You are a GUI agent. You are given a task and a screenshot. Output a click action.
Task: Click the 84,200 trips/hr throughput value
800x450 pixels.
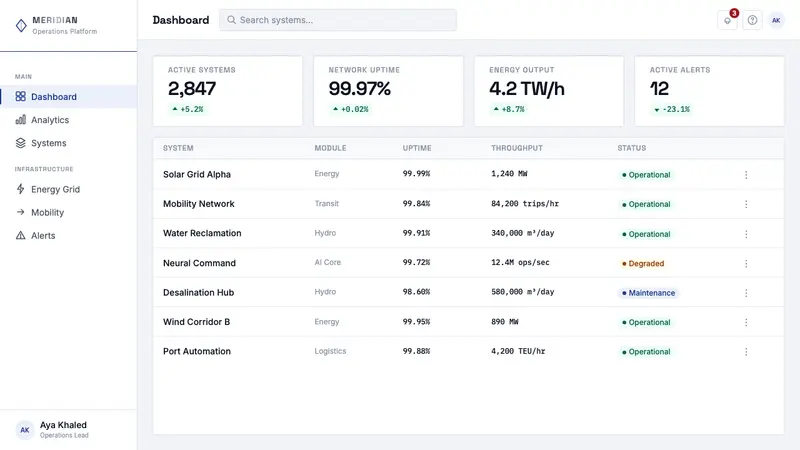525,204
